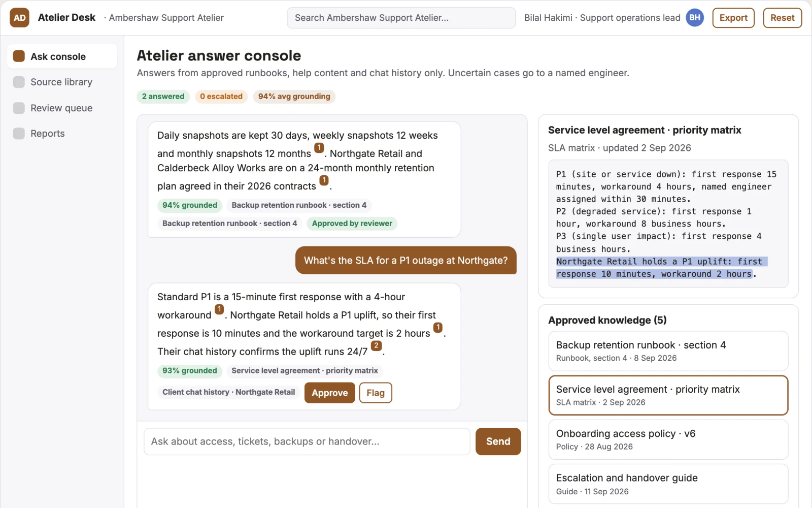Viewport: 812px width, 508px height.
Task: Select Service level agreement knowledge card
Action: [668, 395]
